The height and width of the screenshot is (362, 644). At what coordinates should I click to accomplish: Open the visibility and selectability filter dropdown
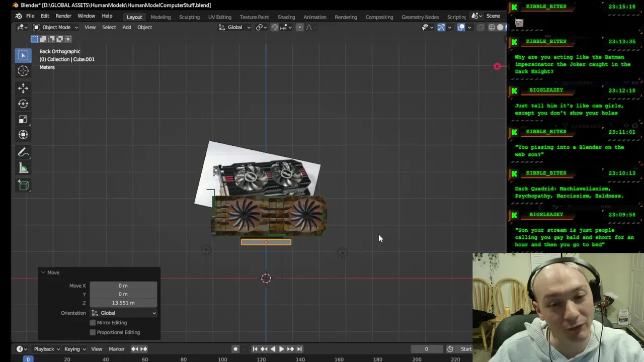tap(427, 27)
